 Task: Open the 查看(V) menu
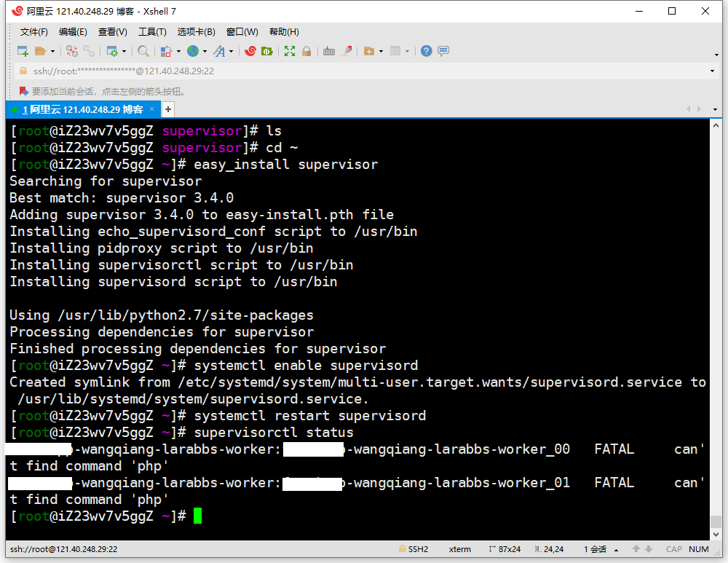[112, 32]
